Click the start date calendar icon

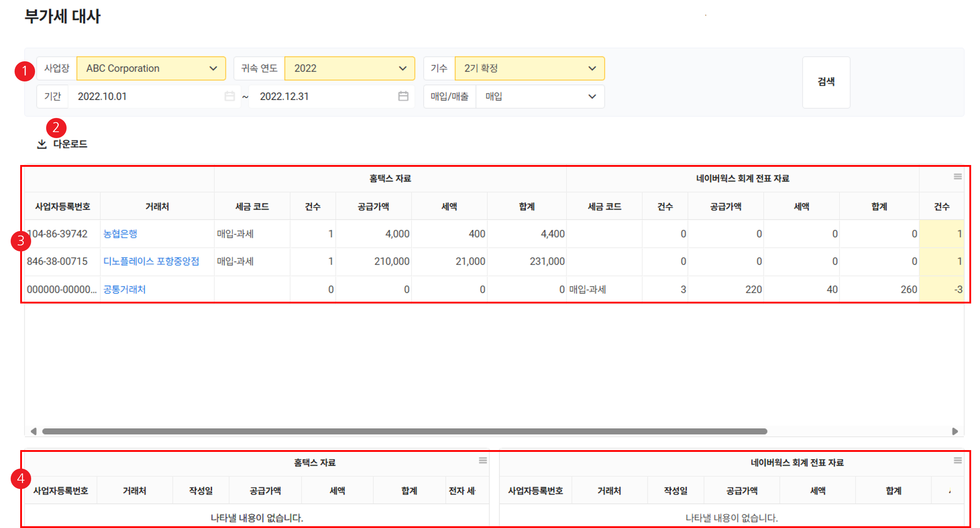[229, 96]
